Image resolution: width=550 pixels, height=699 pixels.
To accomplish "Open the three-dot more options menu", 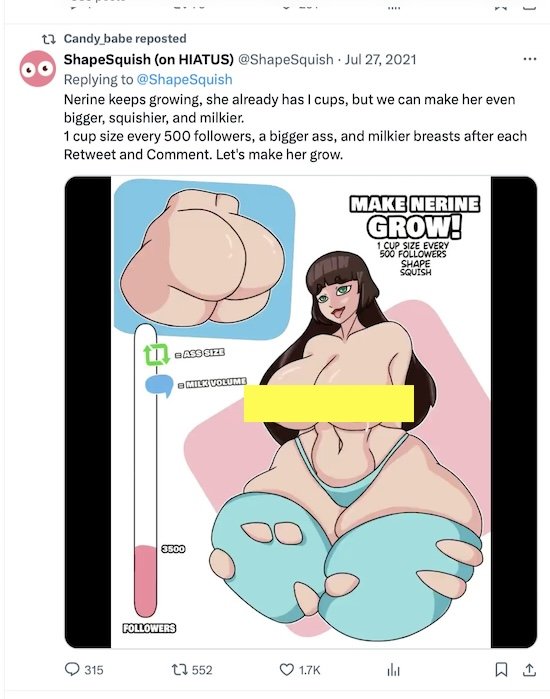I will (529, 59).
